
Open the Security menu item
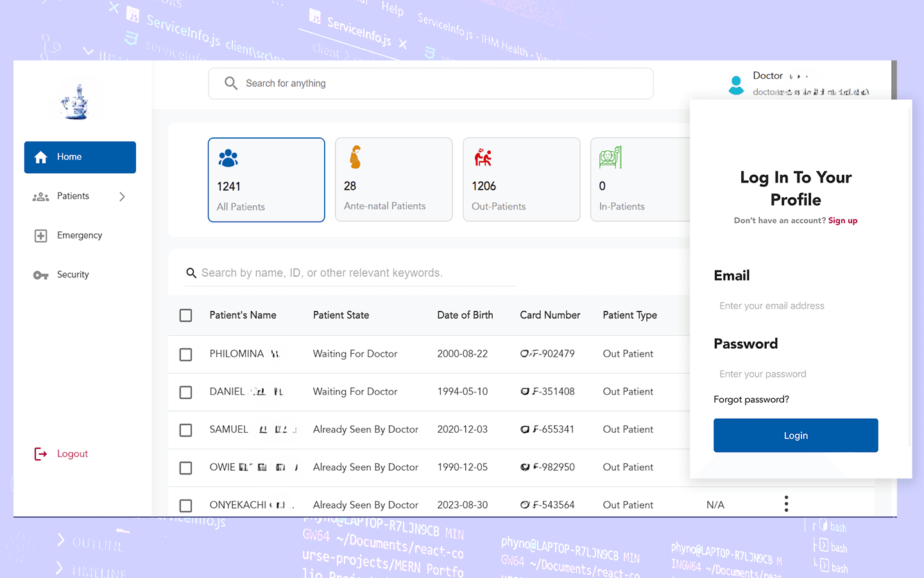click(x=80, y=275)
